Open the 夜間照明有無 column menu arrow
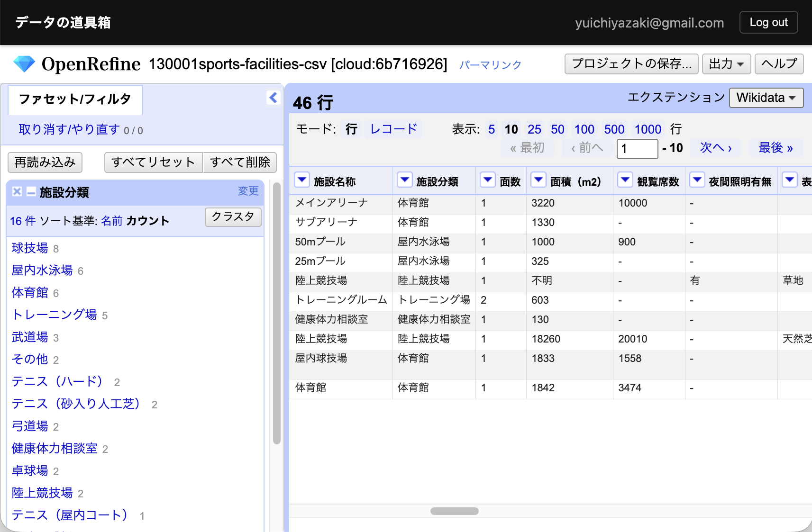This screenshot has width=812, height=532. pyautogui.click(x=697, y=180)
